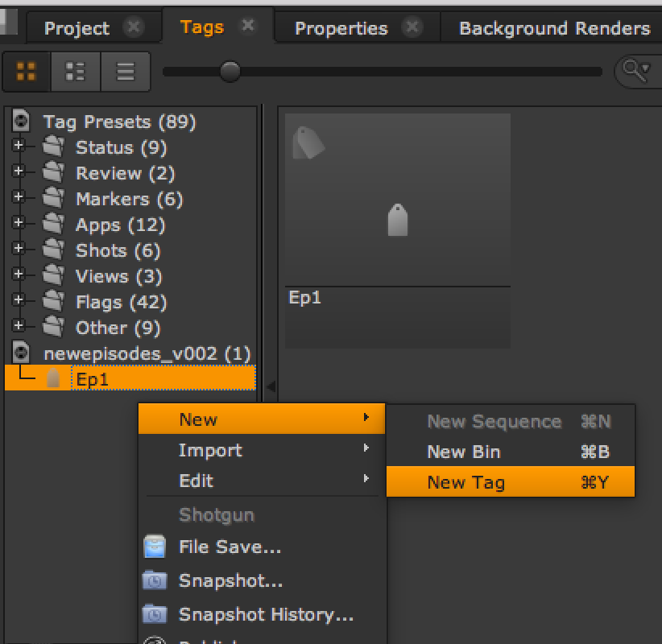The image size is (662, 644).
Task: Open the Import submenu
Action: point(262,450)
